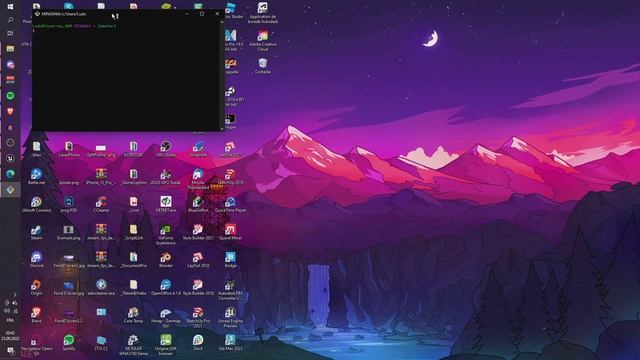The image size is (640, 360).
Task: Open the Nmap Zenmap GUI shortcut
Action: tap(165, 318)
